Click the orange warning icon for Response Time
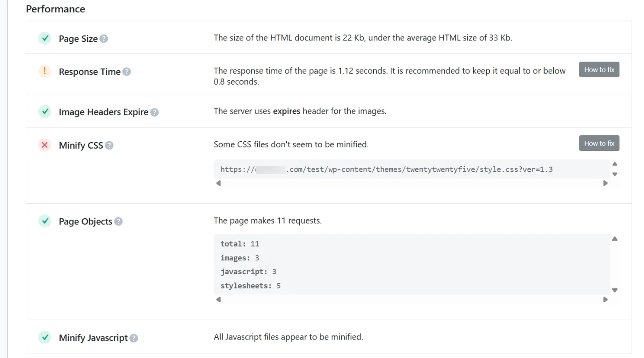Viewport: 644px width, 358px height. (45, 71)
